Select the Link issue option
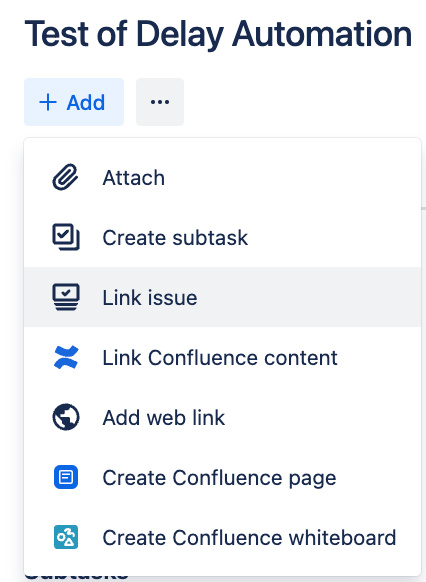Screen dimensions: 426x582 tap(222, 297)
